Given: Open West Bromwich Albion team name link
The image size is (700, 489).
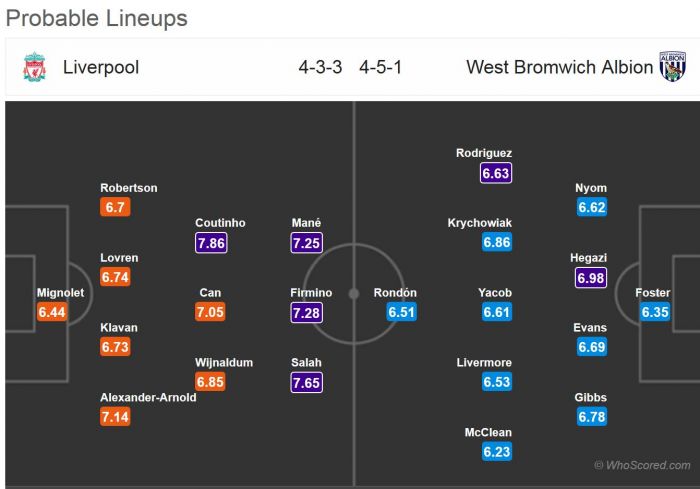Looking at the screenshot, I should [559, 68].
